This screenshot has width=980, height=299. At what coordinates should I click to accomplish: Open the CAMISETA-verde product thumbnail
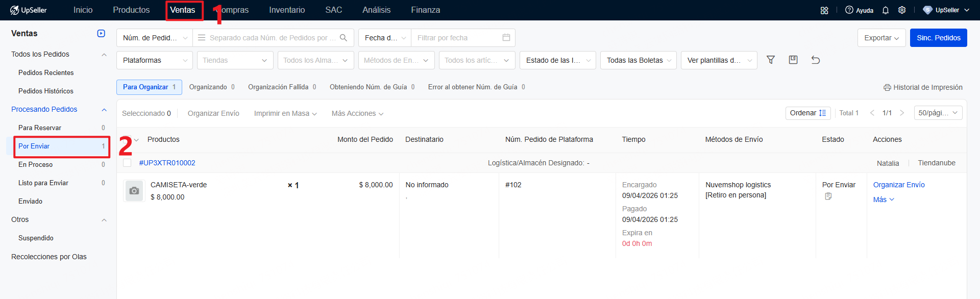pos(134,191)
